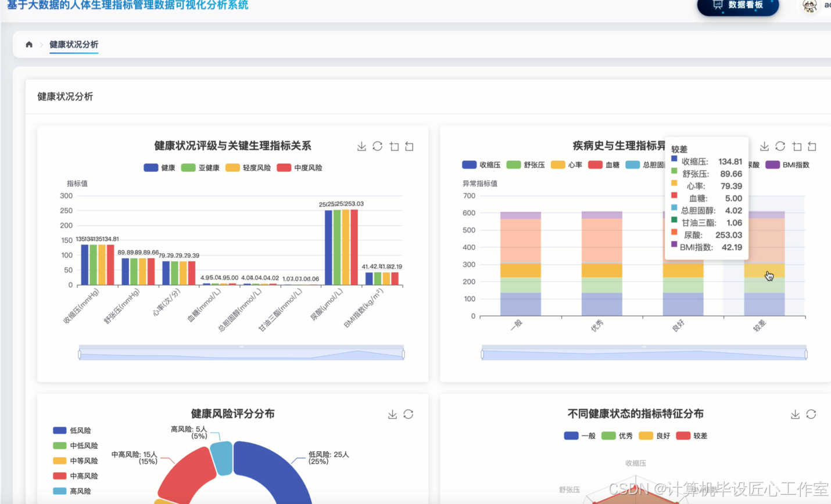Click the BMI指数(kg/m²) axis label
Image resolution: width=831 pixels, height=504 pixels.
pos(364,308)
